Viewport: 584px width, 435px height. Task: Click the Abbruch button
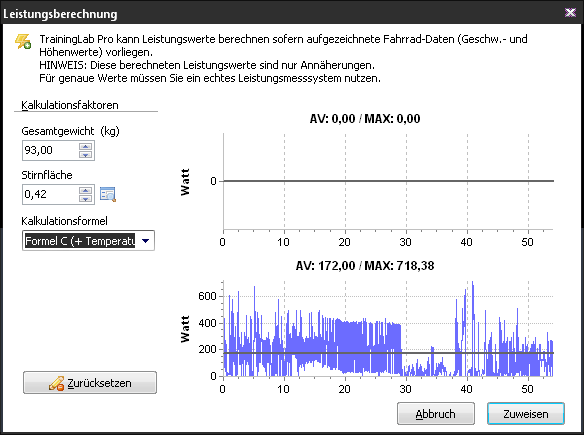436,413
